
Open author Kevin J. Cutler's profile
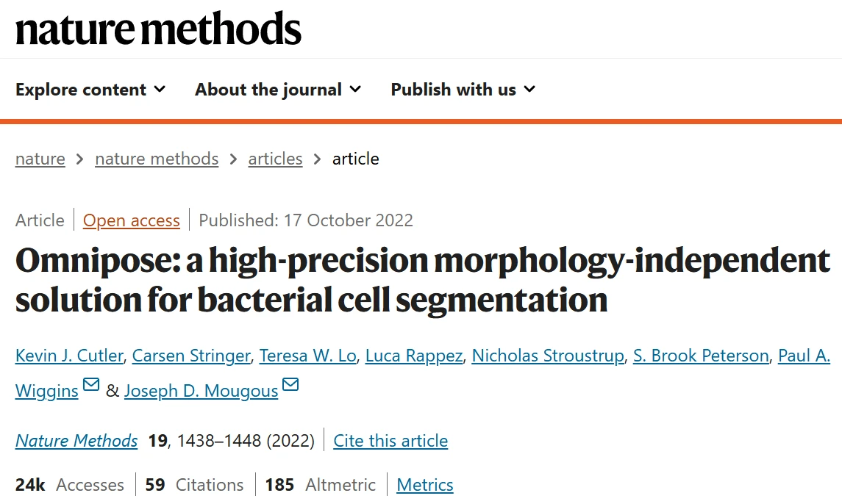point(69,356)
